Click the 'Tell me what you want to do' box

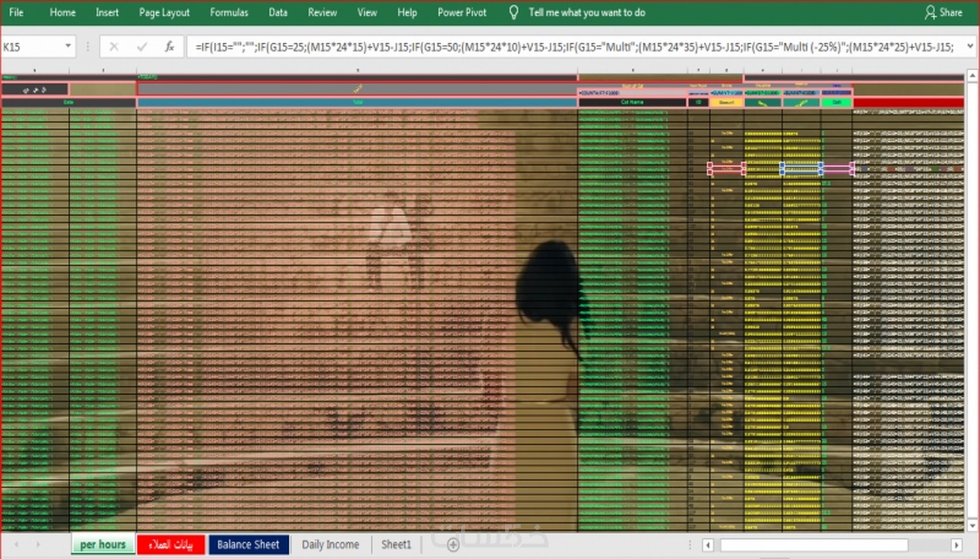pyautogui.click(x=587, y=13)
